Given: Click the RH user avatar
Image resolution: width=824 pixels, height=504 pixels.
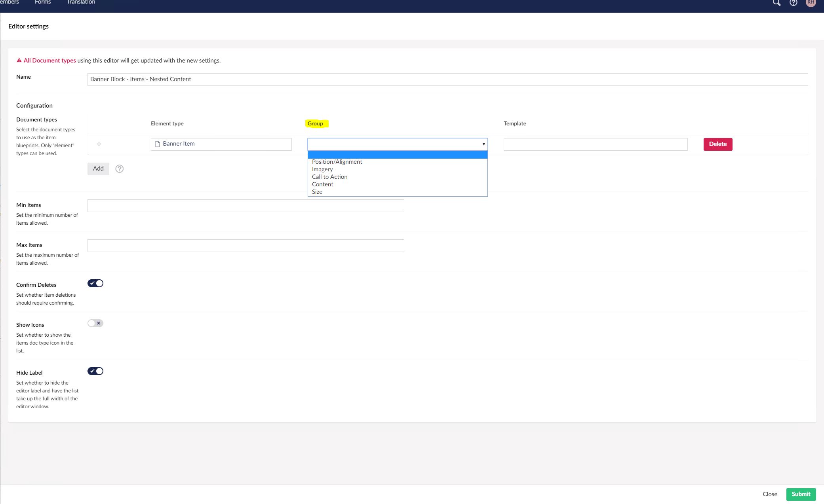Looking at the screenshot, I should click(811, 2).
